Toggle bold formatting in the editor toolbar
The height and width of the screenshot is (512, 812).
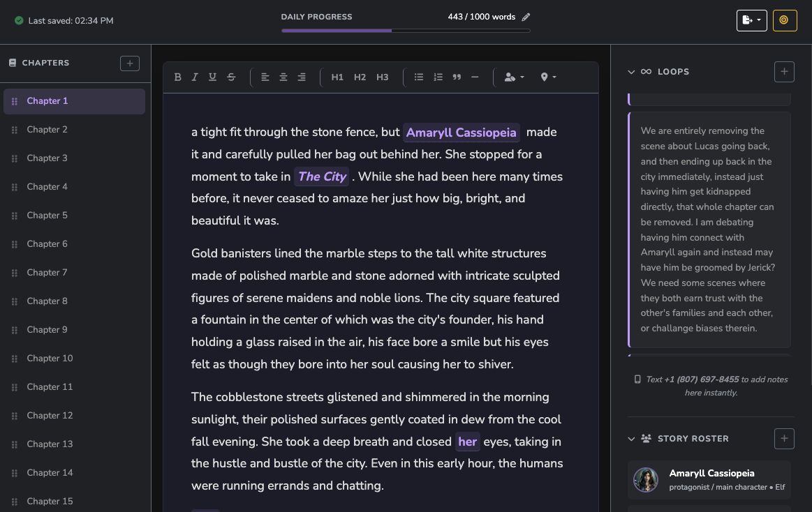(x=177, y=77)
